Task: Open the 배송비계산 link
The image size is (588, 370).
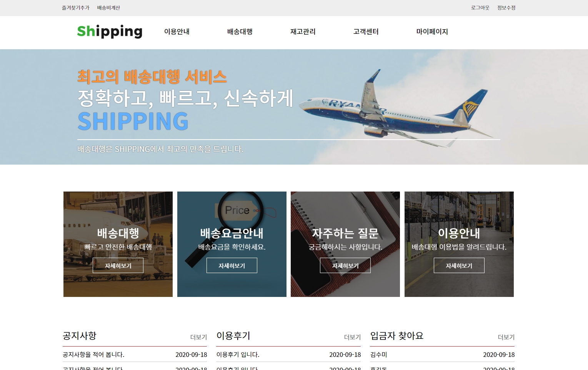Action: (108, 8)
